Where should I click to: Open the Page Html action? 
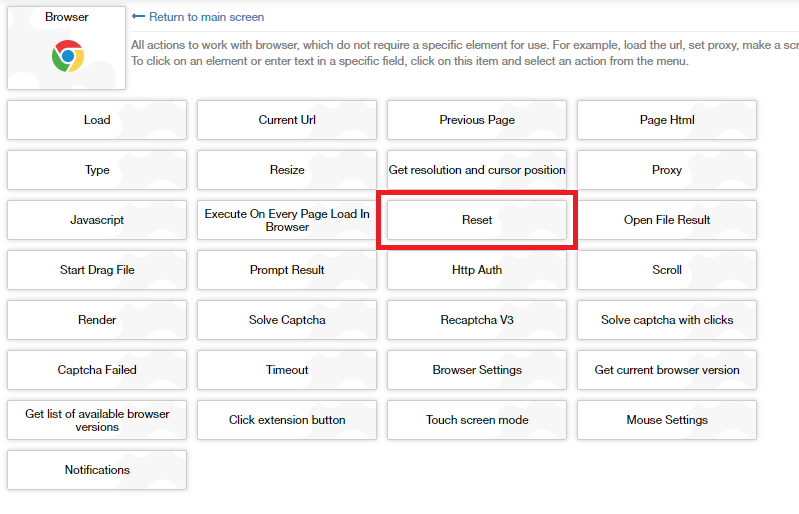click(x=667, y=120)
